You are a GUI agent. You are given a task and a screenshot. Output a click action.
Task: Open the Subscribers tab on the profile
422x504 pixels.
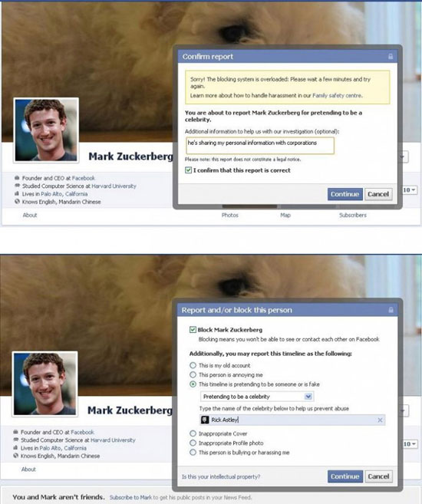(353, 215)
